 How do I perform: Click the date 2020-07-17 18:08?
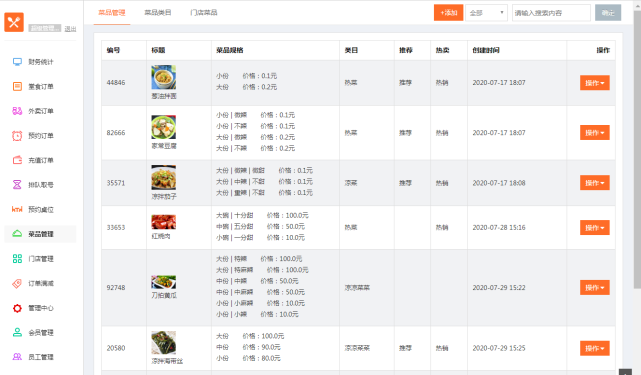pos(499,183)
